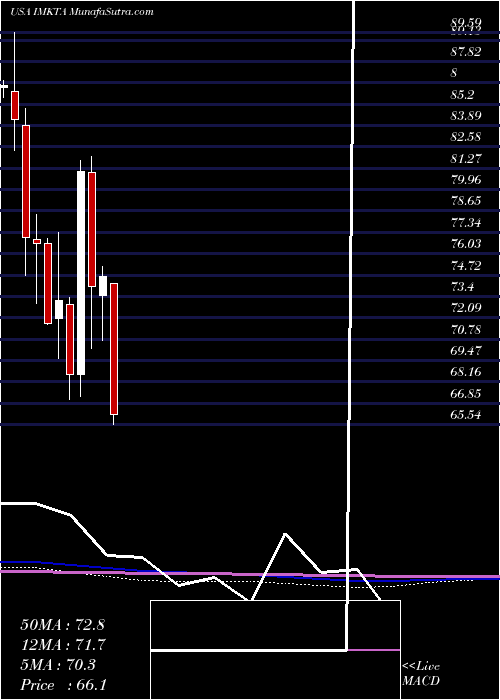Click the 76.03 price axis label
Viewport: 500px width, 700px height.
point(466,243)
